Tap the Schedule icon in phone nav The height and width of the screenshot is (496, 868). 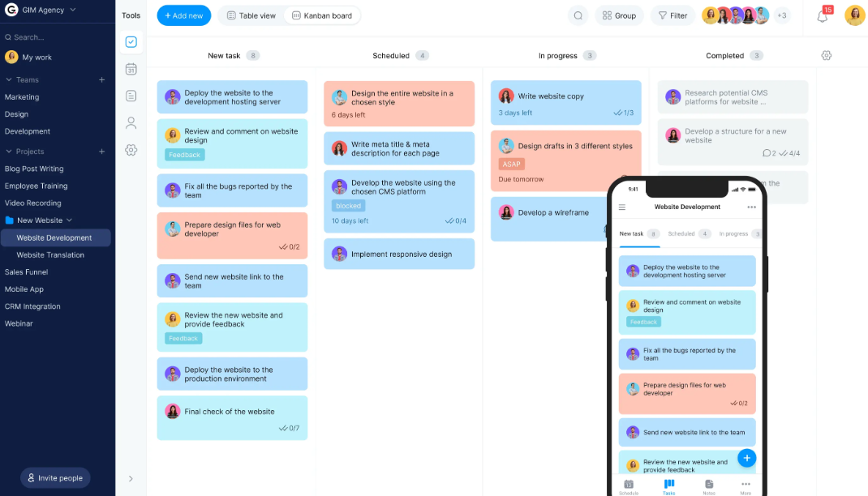point(629,487)
